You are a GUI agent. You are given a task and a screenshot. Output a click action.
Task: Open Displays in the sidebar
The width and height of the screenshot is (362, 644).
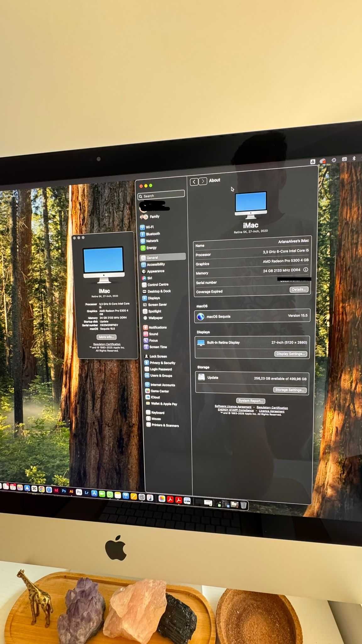tap(151, 298)
